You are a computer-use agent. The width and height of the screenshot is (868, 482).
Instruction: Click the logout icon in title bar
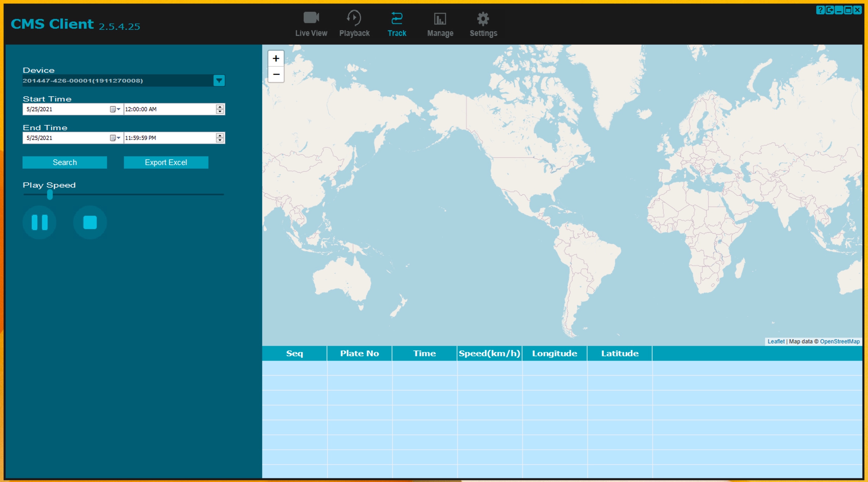click(829, 10)
